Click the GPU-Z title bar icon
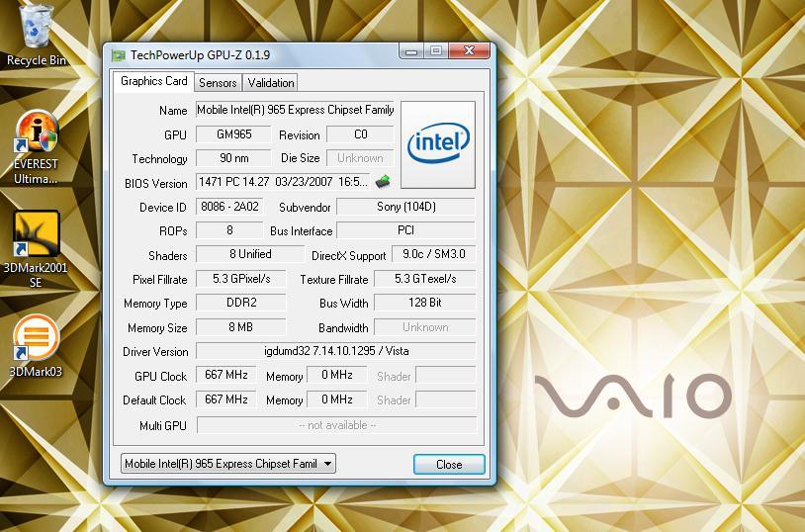Viewport: 805px width, 532px height. [119, 55]
